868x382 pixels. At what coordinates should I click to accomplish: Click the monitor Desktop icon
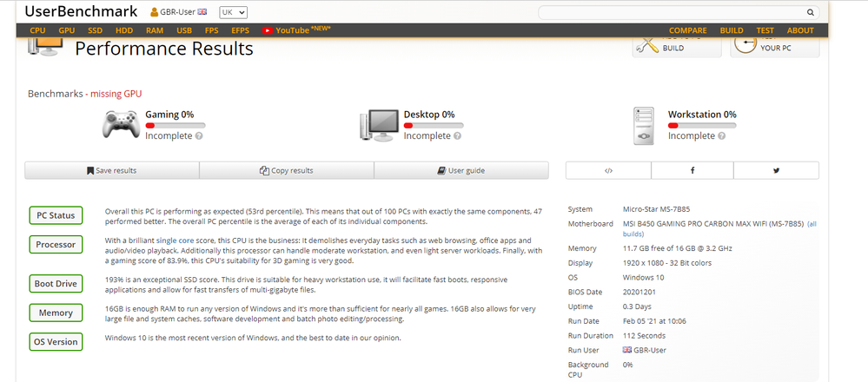coord(379,124)
